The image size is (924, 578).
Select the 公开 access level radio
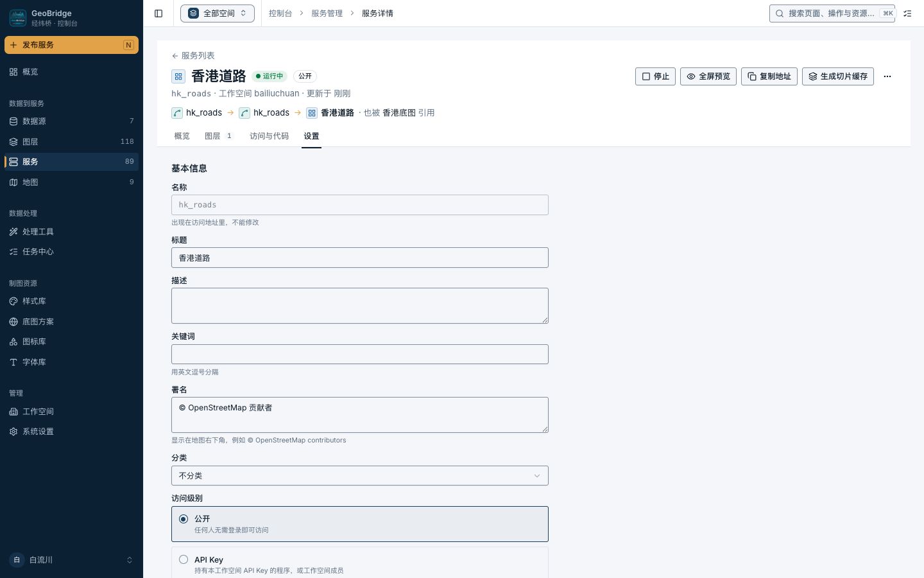point(184,519)
